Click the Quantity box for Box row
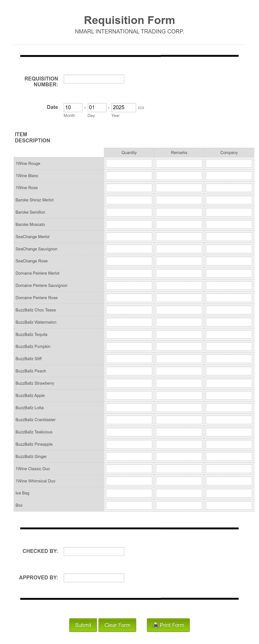259x644 pixels. pyautogui.click(x=128, y=505)
